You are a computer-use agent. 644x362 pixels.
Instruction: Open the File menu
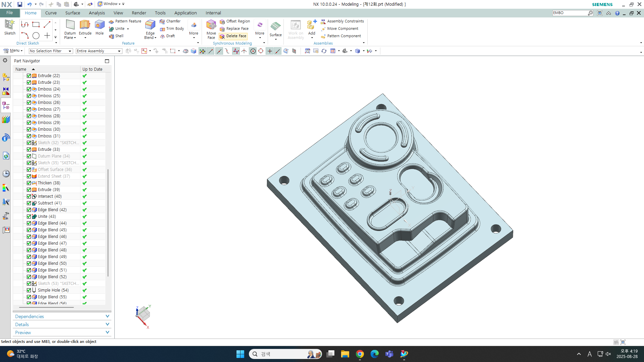pyautogui.click(x=9, y=13)
